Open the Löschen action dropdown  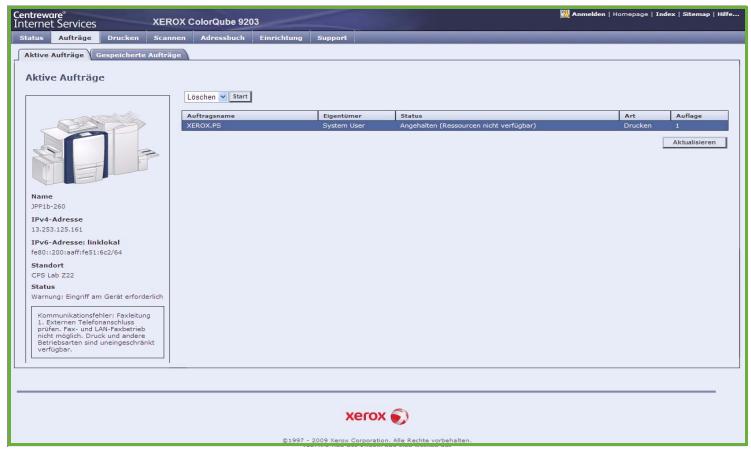click(x=205, y=97)
